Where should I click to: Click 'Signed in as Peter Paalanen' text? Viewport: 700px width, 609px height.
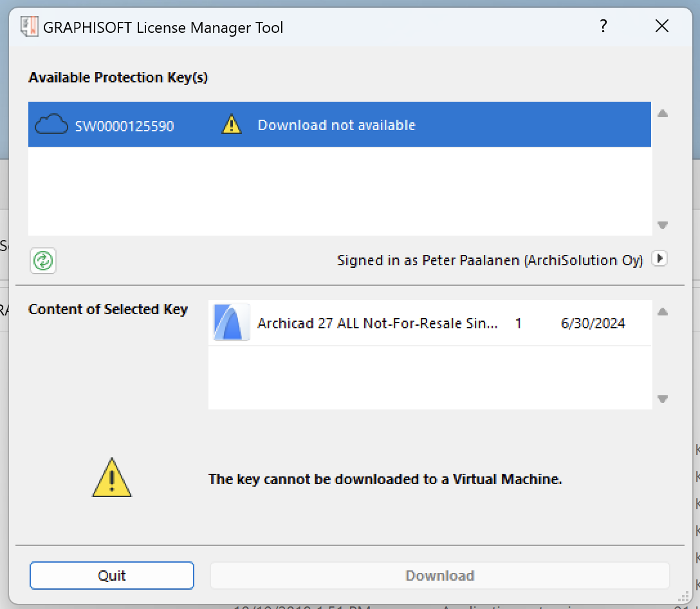(490, 260)
